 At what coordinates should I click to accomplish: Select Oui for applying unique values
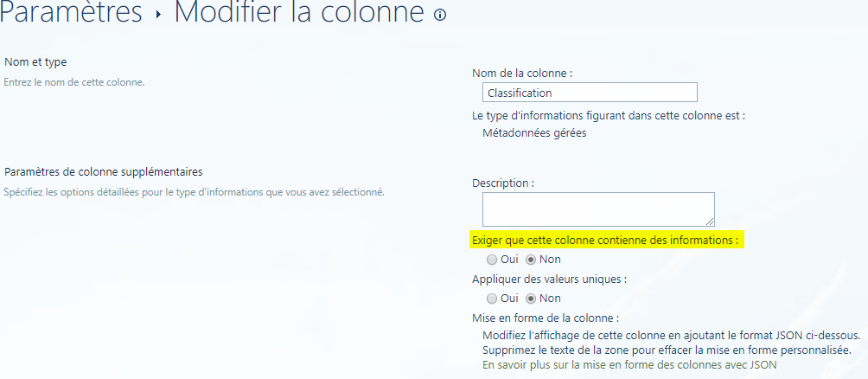pos(492,298)
